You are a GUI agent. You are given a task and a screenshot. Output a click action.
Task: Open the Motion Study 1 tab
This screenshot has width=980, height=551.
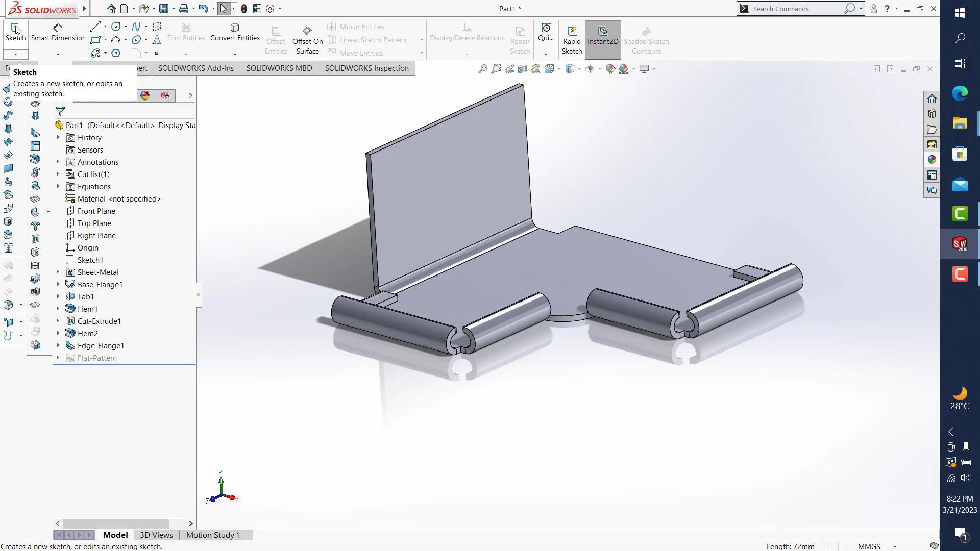point(213,535)
